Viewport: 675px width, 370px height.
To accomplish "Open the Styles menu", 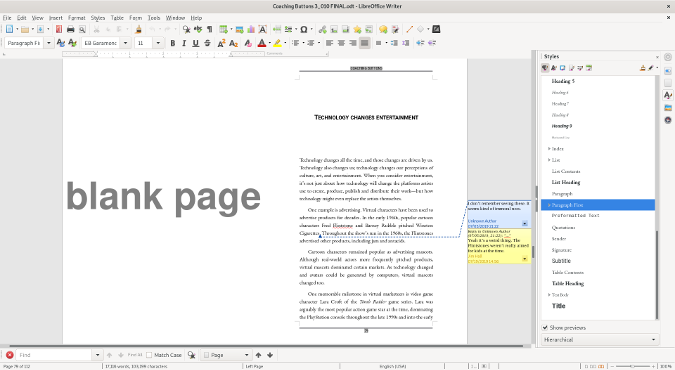I will point(98,18).
